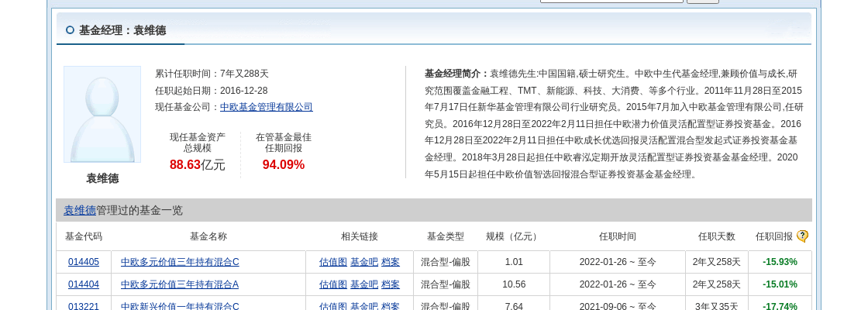
Task: Click the 基金名称 column header
Action: click(x=208, y=236)
